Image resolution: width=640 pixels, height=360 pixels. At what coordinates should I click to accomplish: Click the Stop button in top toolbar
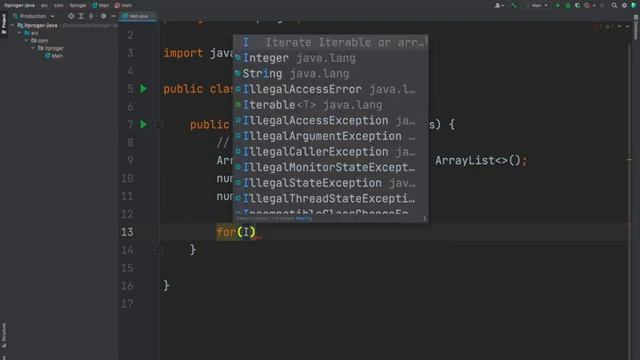(602, 5)
